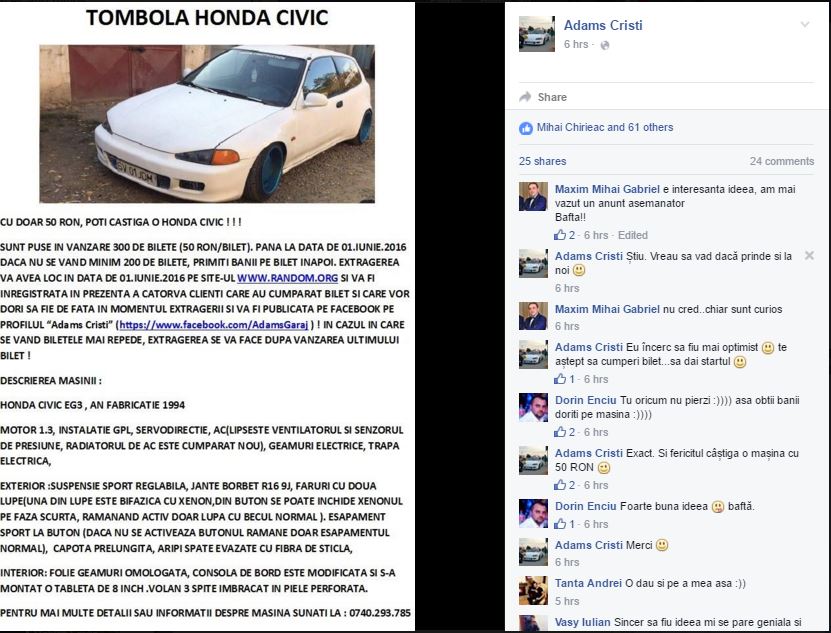Show Mihai Chirieac and 61 others
831x633 pixels.
coord(605,127)
